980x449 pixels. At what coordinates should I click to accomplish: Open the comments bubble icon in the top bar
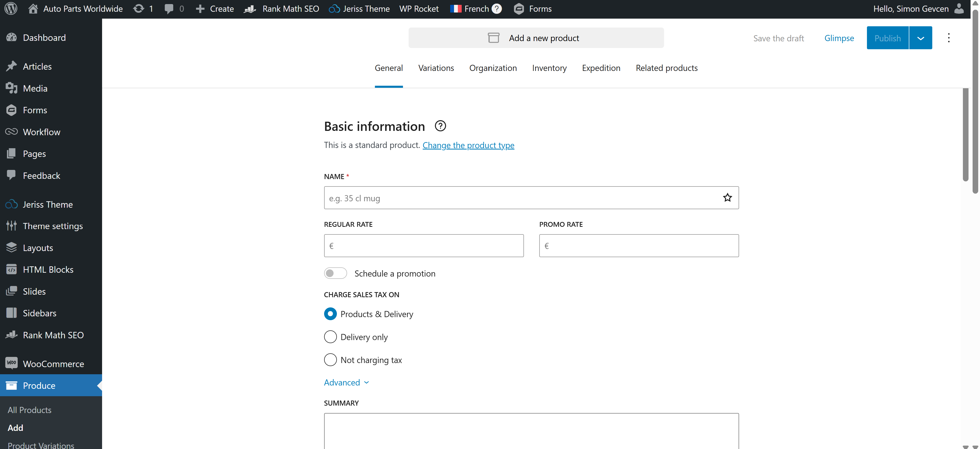[x=169, y=9]
